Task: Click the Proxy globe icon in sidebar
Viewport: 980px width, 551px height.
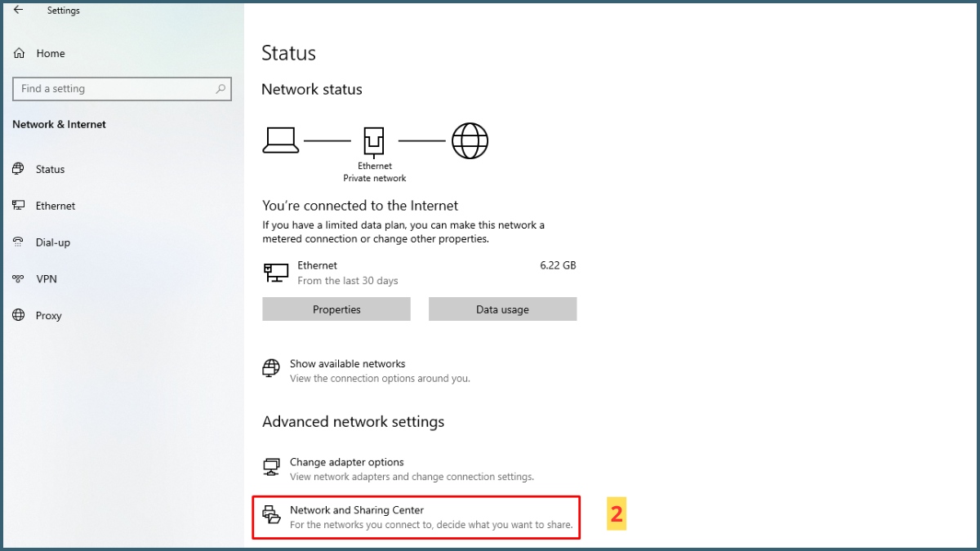Action: [x=19, y=316]
